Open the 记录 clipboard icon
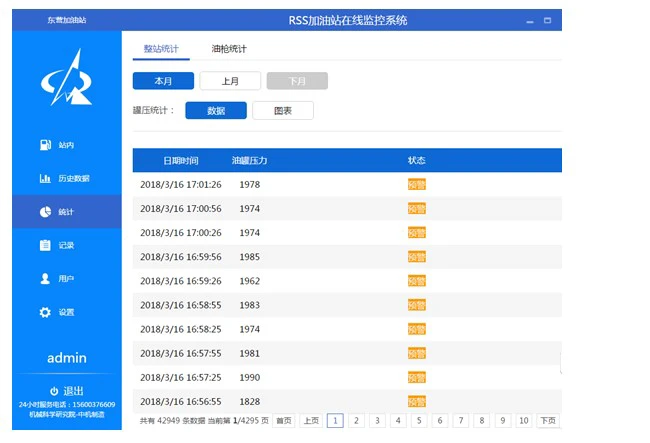 (45, 245)
